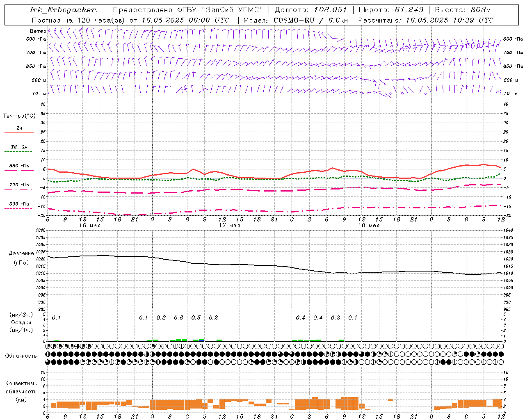Click the '(гПа)' unit under Давление
The image size is (525, 420).
click(x=21, y=262)
